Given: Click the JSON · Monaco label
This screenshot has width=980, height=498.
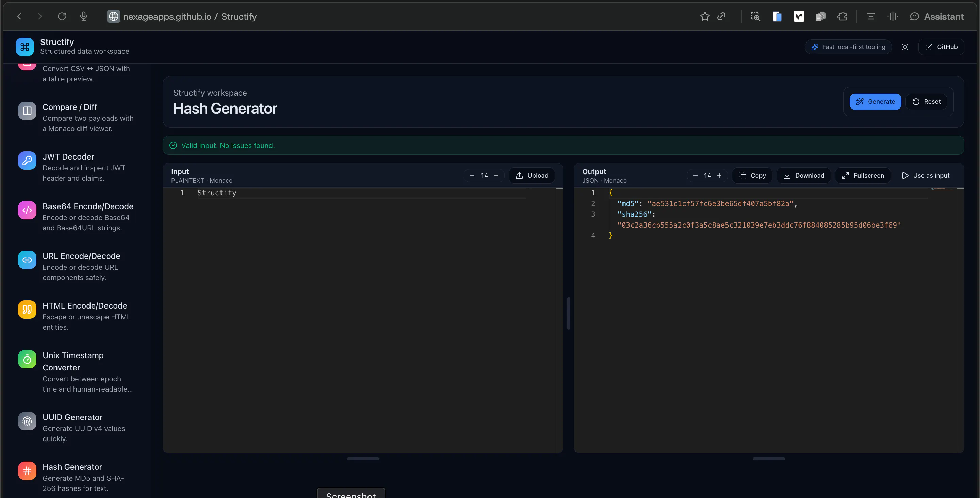Looking at the screenshot, I should [x=604, y=180].
